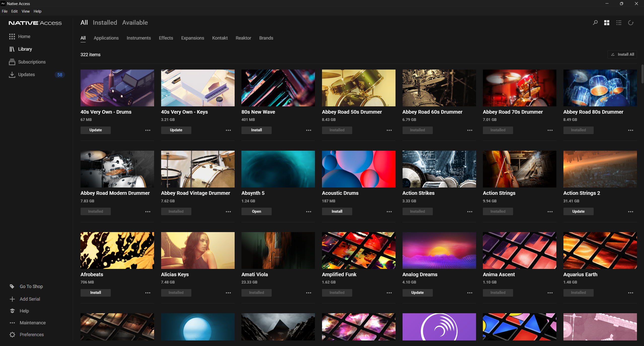This screenshot has width=644, height=346.
Task: Switch to the Available tab
Action: 135,23
